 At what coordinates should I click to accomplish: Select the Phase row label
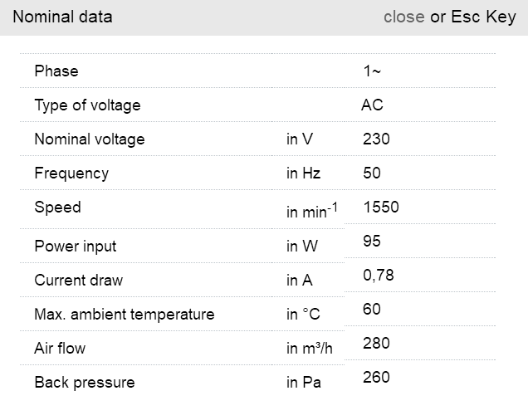pyautogui.click(x=56, y=71)
